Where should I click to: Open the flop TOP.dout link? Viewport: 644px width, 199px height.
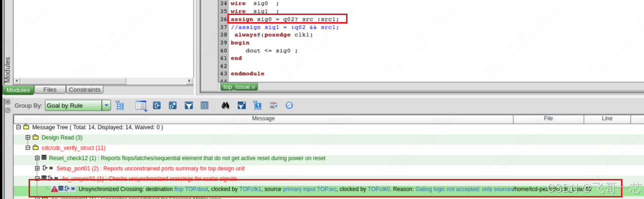pos(191,189)
